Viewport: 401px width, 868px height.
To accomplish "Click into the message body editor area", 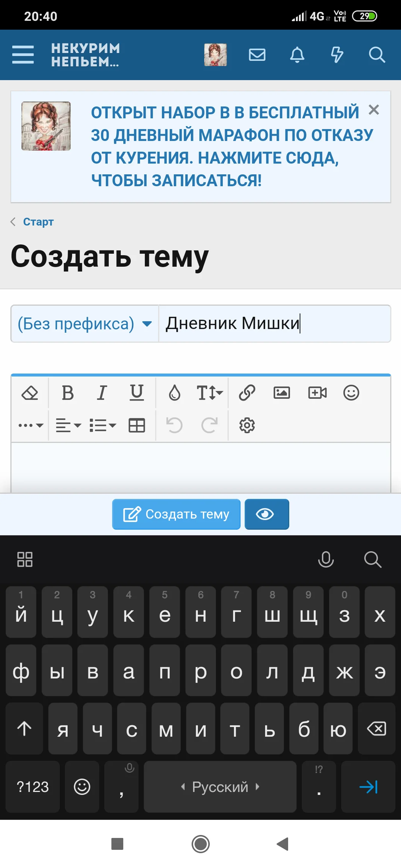I will click(x=201, y=467).
